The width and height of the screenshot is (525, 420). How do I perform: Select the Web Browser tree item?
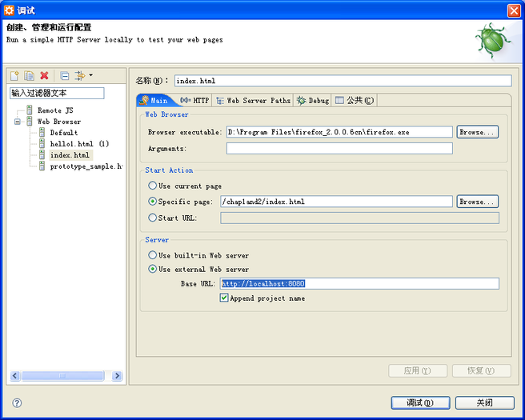click(x=59, y=122)
